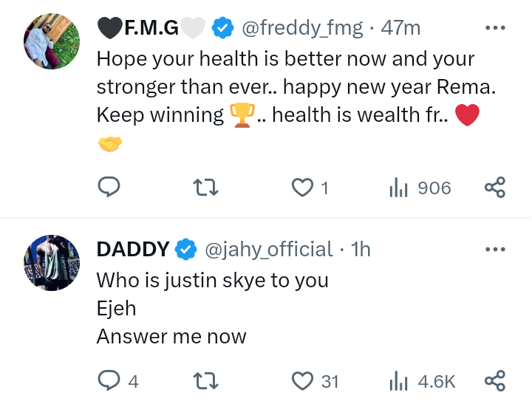This screenshot has width=532, height=404.
Task: Open the 1h timestamp link
Action: click(x=360, y=250)
